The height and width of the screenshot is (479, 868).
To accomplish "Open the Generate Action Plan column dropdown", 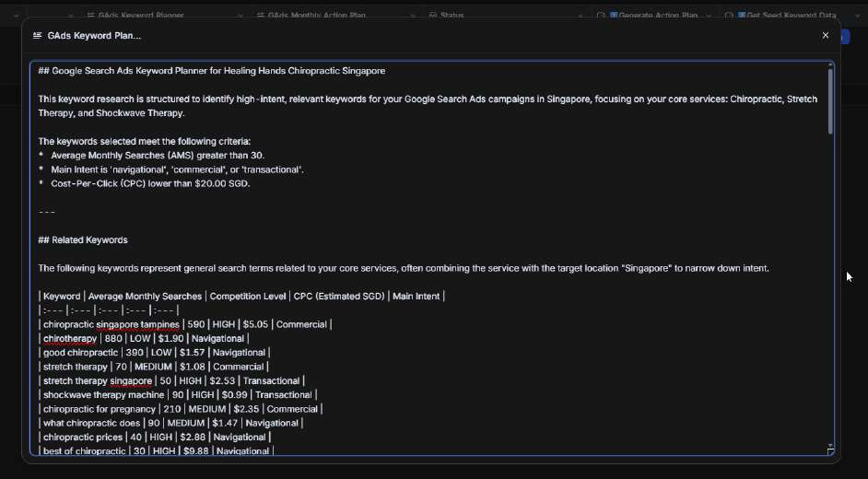I will [x=708, y=16].
